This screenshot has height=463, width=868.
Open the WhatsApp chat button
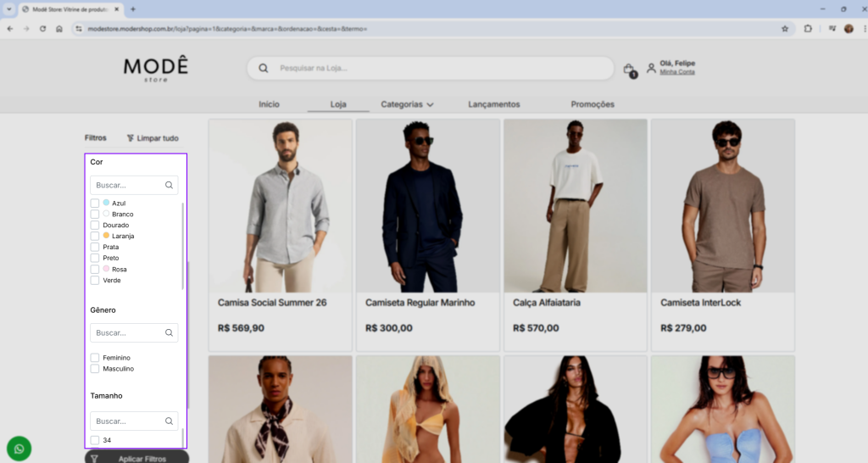tap(19, 449)
